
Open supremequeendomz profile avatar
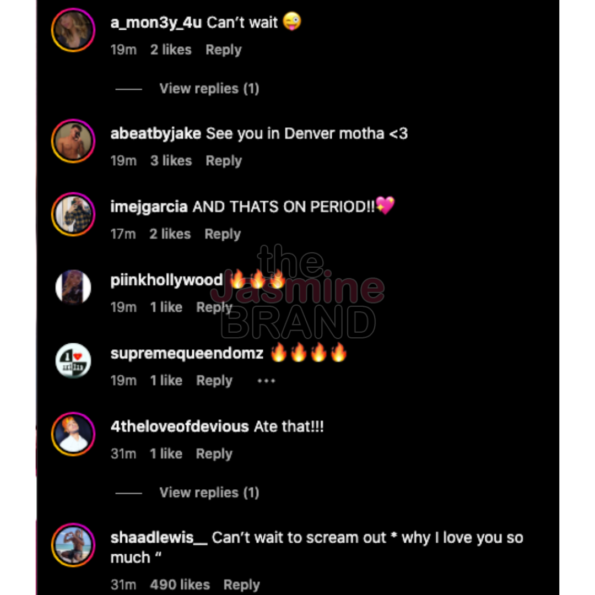73,360
